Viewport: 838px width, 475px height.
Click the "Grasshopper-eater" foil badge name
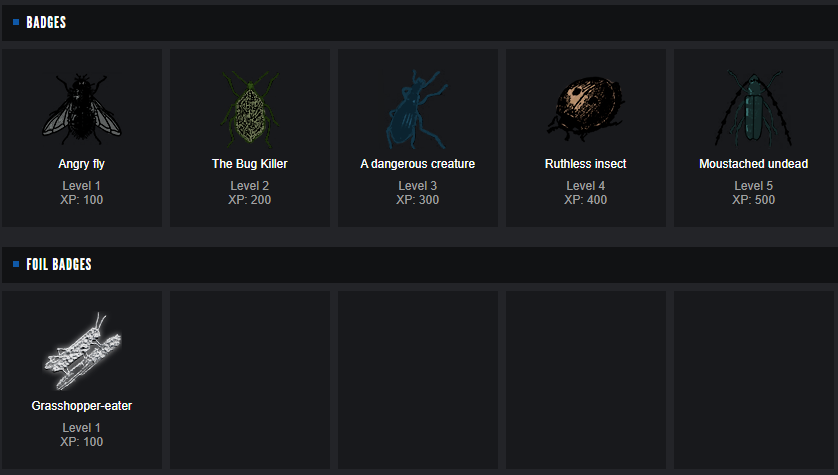[x=81, y=406]
